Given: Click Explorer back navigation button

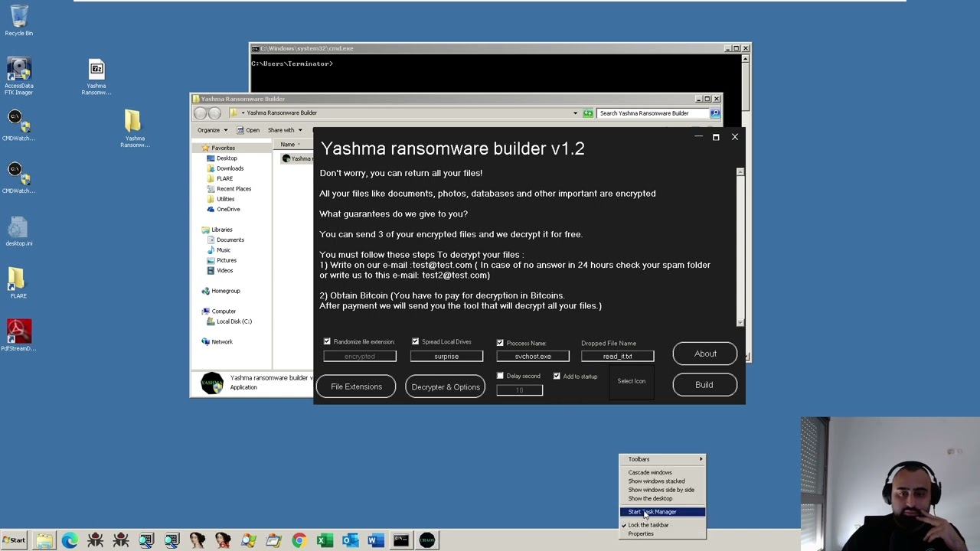Looking at the screenshot, I should pos(200,113).
